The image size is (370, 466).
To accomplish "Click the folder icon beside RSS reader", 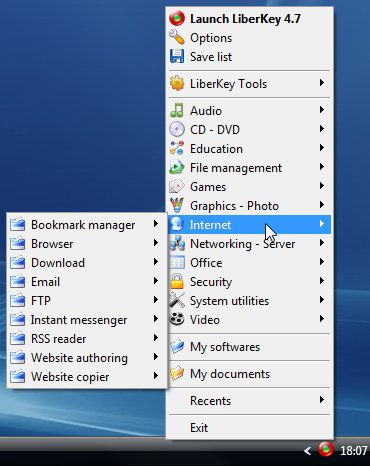I will click(x=18, y=339).
